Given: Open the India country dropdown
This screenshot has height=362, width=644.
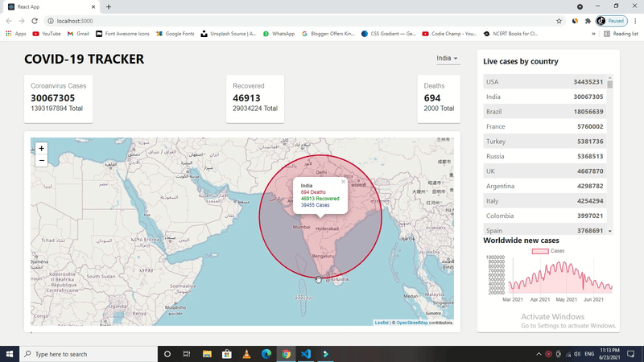Looking at the screenshot, I should tap(447, 59).
